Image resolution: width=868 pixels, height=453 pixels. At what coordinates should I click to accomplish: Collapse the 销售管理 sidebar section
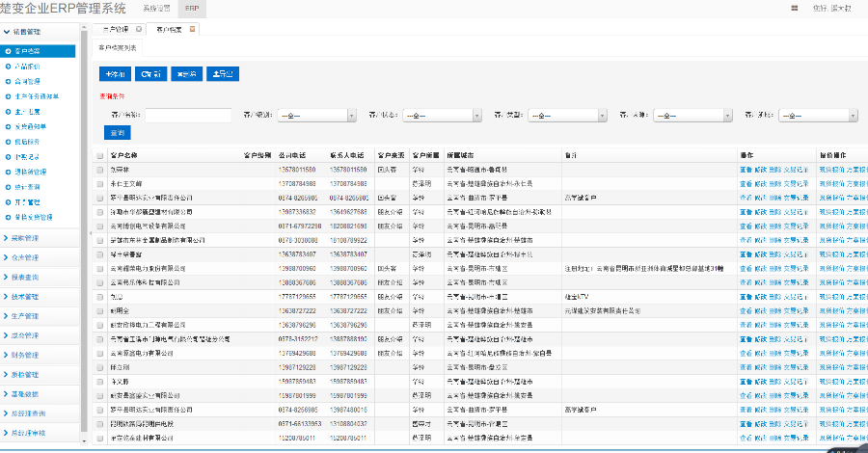coord(39,32)
